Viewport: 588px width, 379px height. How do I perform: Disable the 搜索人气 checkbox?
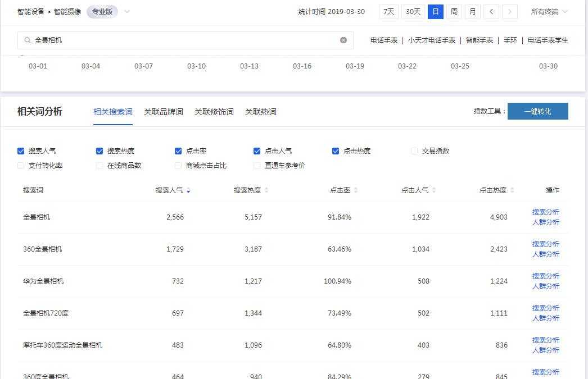point(21,150)
